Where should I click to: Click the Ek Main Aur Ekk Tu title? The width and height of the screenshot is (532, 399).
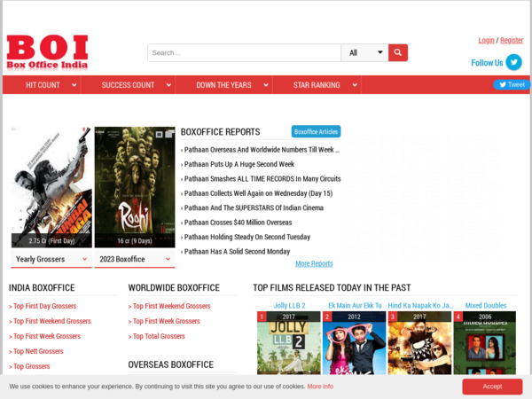[355, 306]
